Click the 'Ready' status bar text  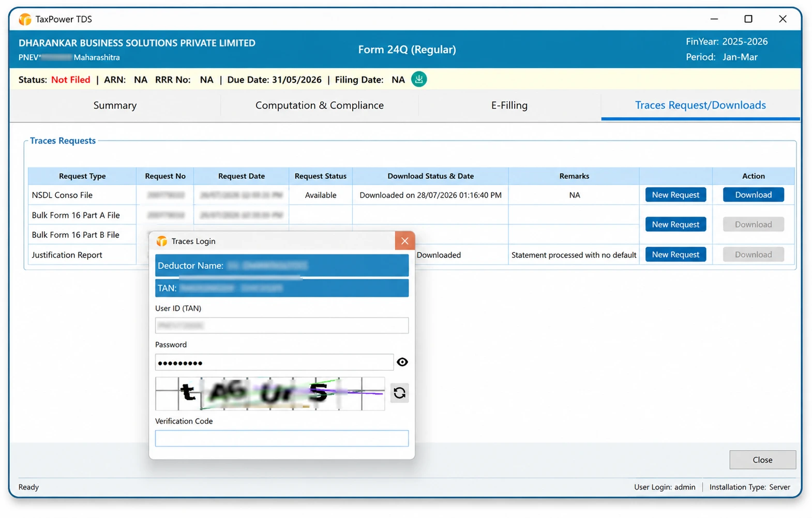28,487
